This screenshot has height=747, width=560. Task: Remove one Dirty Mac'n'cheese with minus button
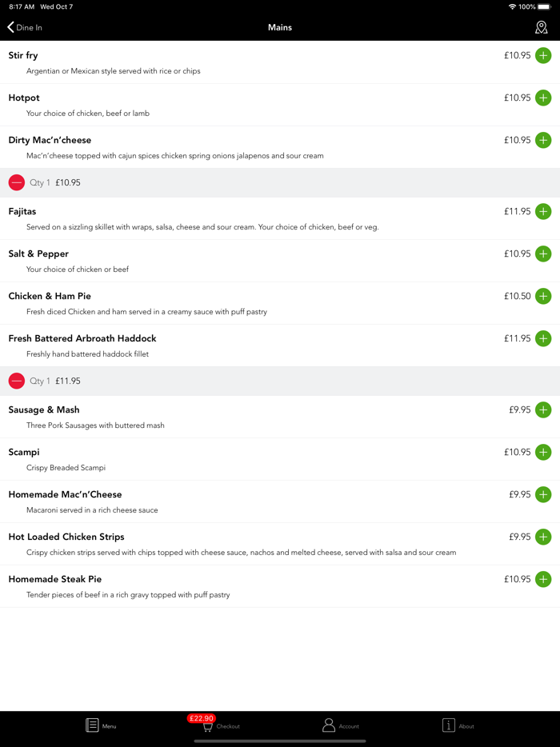coord(17,182)
